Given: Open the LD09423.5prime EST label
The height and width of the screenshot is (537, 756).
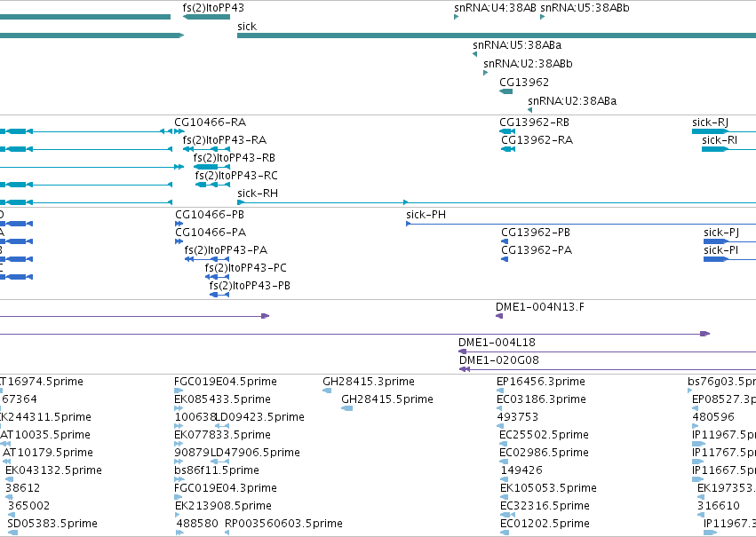Looking at the screenshot, I should coord(260,417).
